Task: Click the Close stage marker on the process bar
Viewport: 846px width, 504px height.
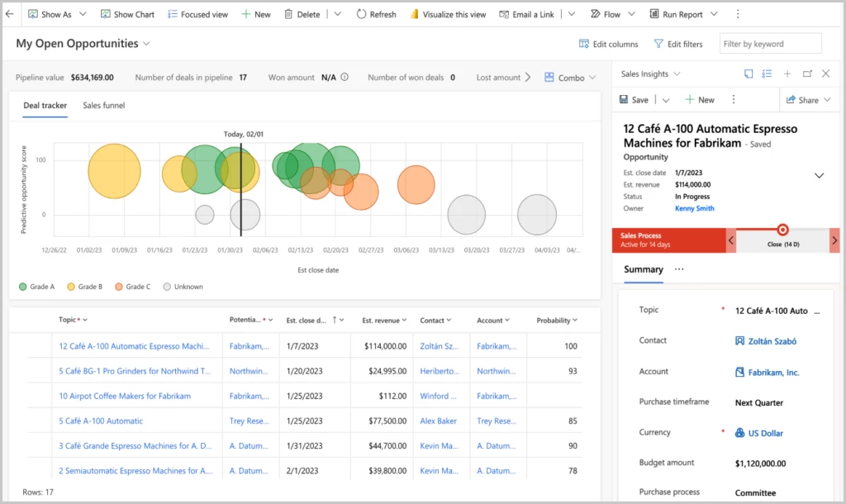Action: 782,230
